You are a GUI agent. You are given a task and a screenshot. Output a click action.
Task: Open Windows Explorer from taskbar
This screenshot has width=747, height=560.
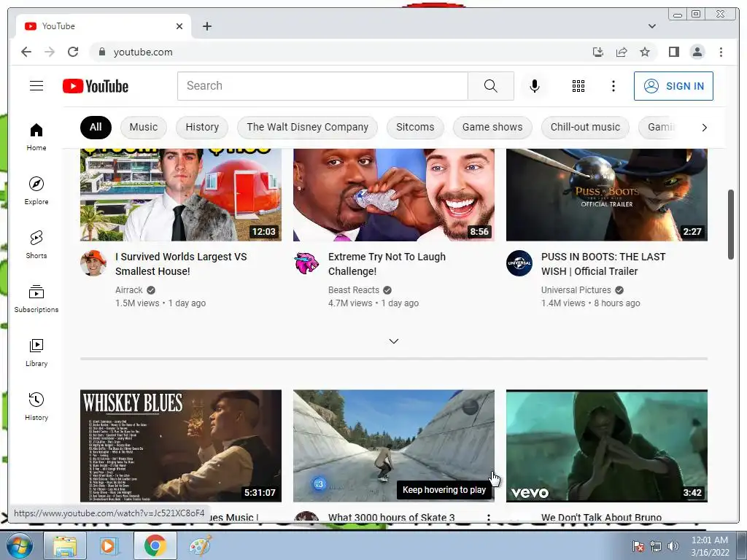coord(65,545)
